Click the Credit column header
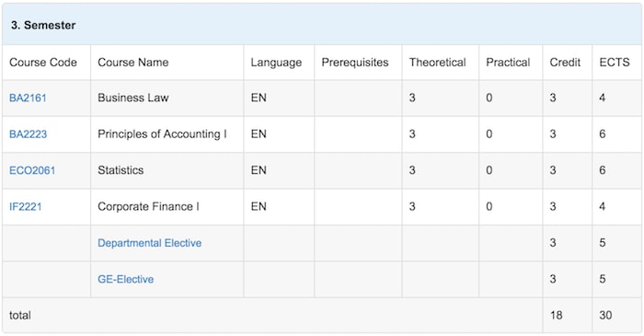This screenshot has height=336, width=644. (565, 62)
